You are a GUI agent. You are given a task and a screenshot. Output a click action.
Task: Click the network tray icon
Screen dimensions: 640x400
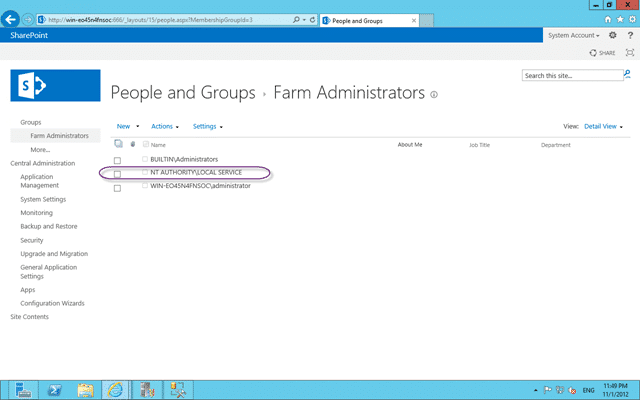click(560, 390)
